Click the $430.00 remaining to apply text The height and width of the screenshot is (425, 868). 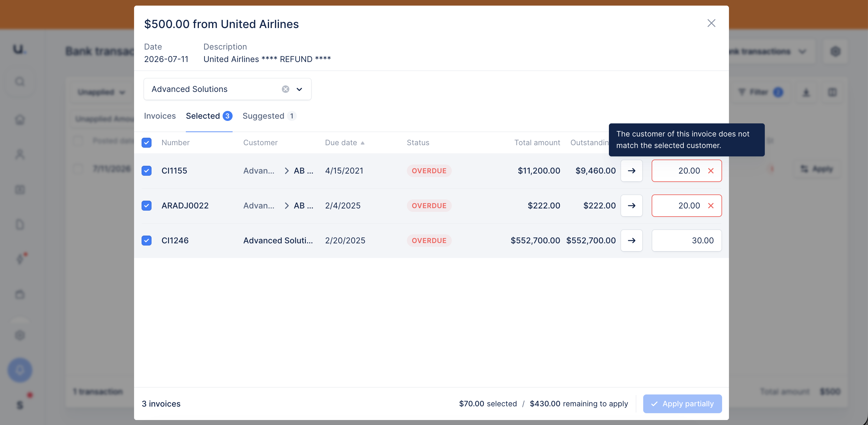[x=579, y=404]
